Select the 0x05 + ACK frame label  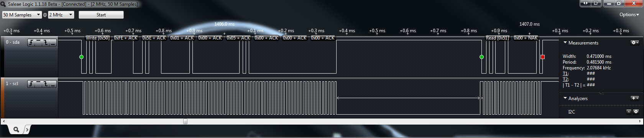pos(238,38)
